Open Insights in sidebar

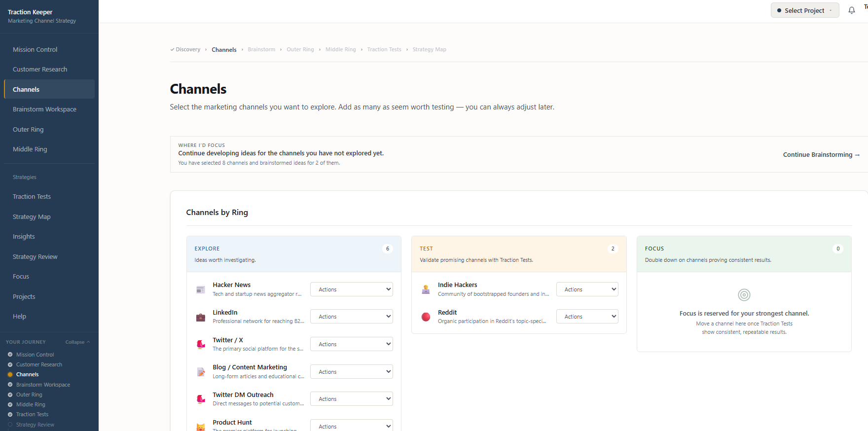[x=49, y=237]
